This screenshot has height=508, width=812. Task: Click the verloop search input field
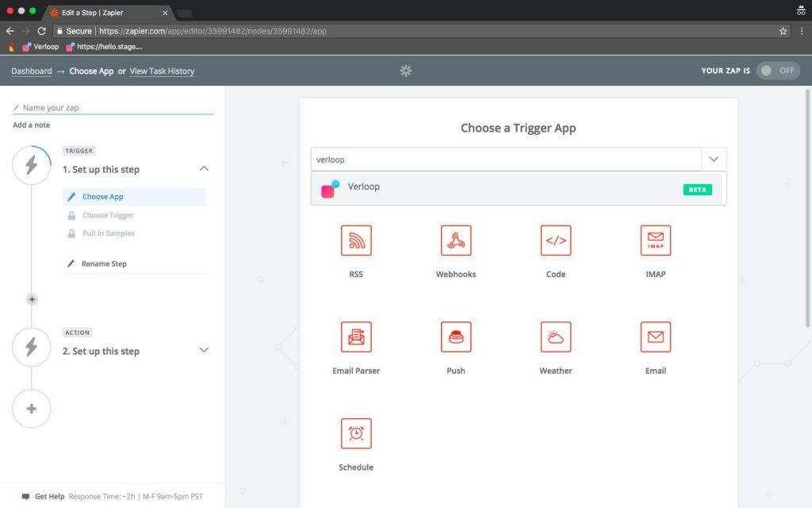point(507,159)
